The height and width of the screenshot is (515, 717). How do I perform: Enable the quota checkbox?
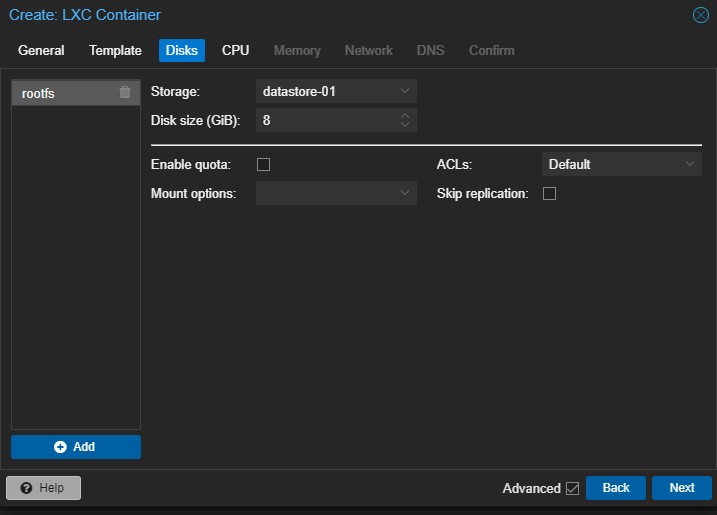coord(264,164)
